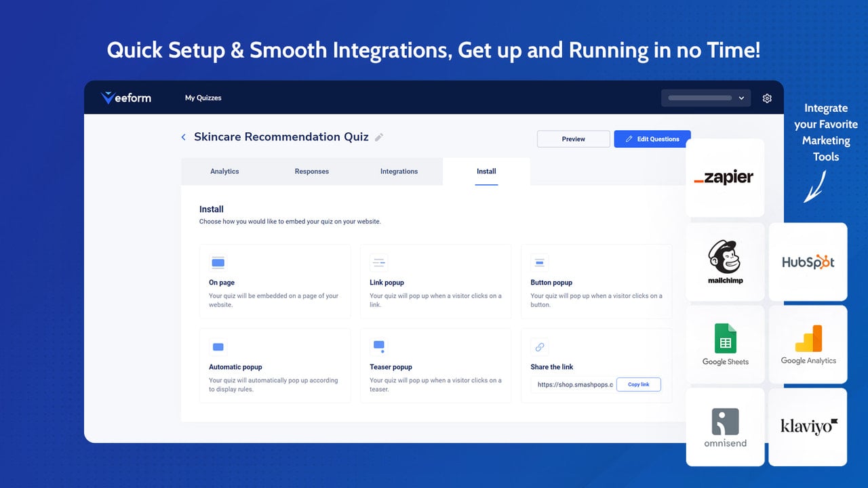The image size is (868, 488).
Task: Click the Button popup icon
Action: pos(539,263)
